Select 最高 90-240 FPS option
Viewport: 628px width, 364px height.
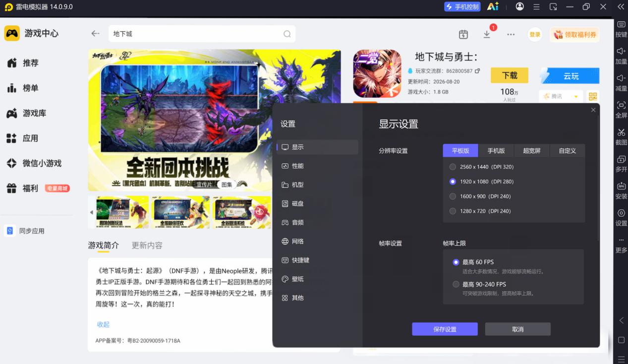[456, 284]
